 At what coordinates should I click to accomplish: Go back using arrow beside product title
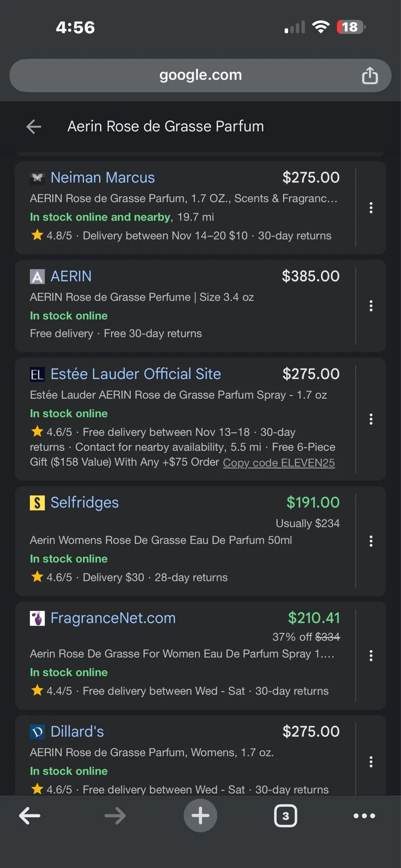[x=34, y=126]
